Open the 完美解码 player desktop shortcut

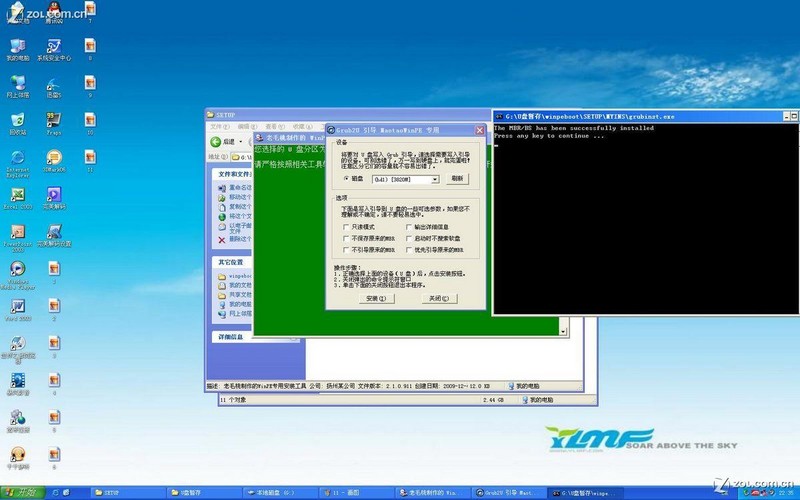tap(54, 198)
